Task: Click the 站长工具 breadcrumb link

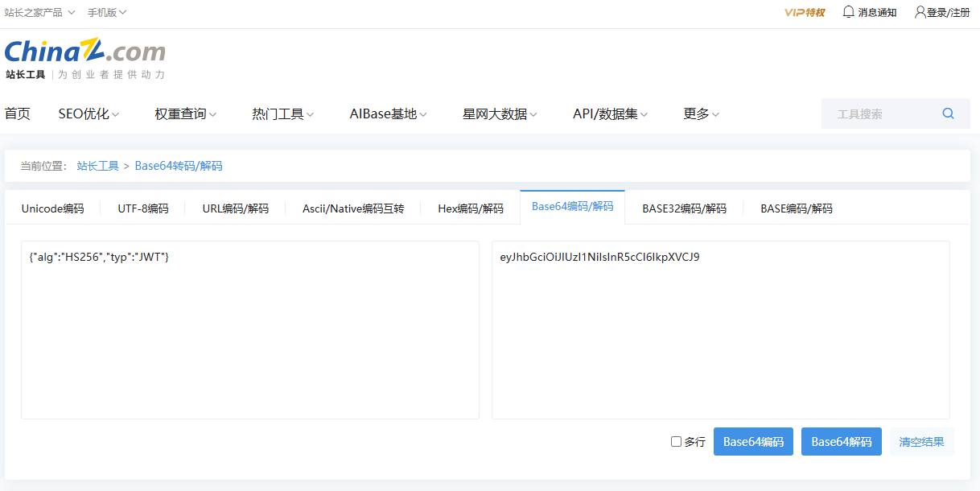Action: pos(97,166)
